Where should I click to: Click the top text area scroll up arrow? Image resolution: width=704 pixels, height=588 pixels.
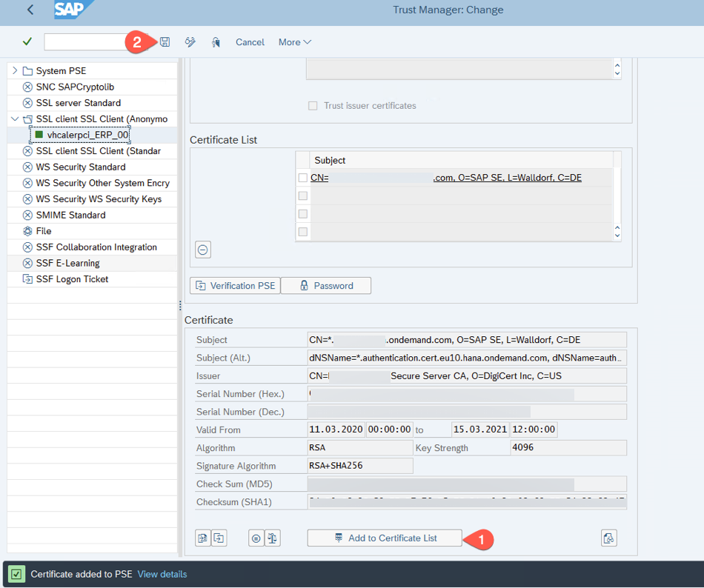[617, 65]
